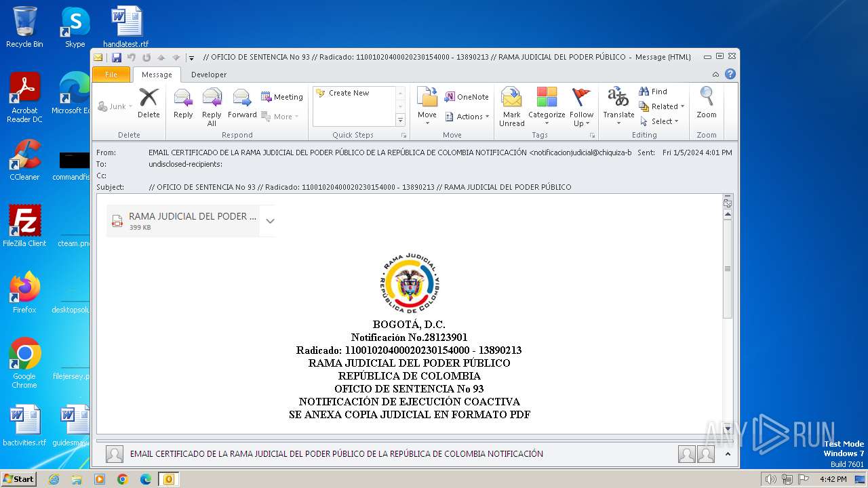Choose Reply All in ribbon

coord(212,107)
